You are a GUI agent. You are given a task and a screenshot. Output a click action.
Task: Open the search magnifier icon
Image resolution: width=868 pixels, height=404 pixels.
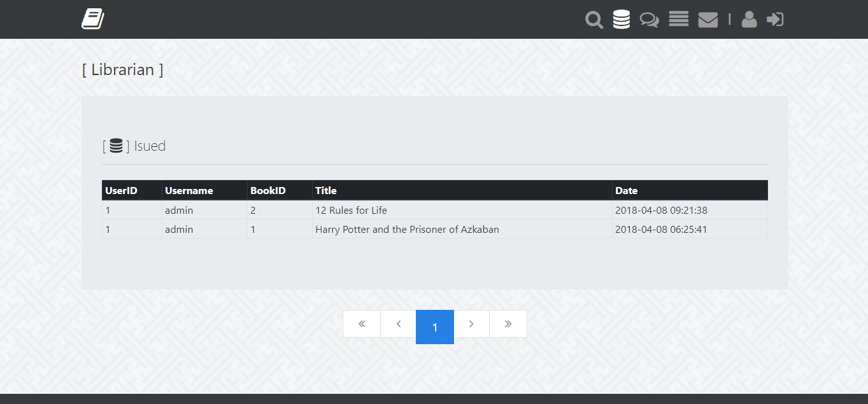tap(594, 20)
